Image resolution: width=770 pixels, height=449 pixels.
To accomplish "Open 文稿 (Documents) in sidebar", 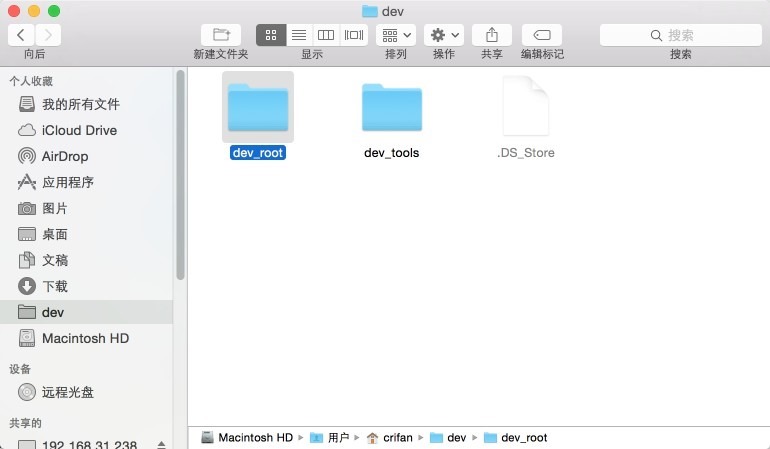I will [x=86, y=260].
